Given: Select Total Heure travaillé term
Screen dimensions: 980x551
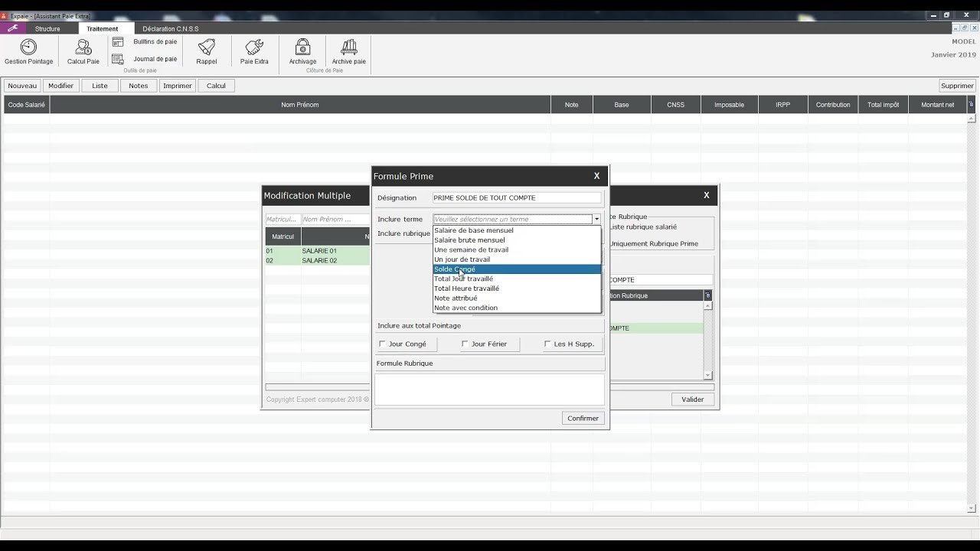Looking at the screenshot, I should [517, 289].
